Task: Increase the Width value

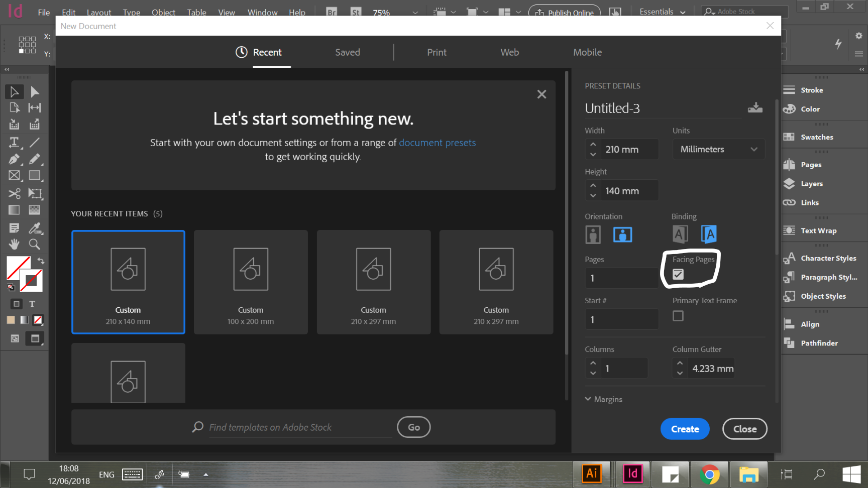Action: pyautogui.click(x=593, y=144)
